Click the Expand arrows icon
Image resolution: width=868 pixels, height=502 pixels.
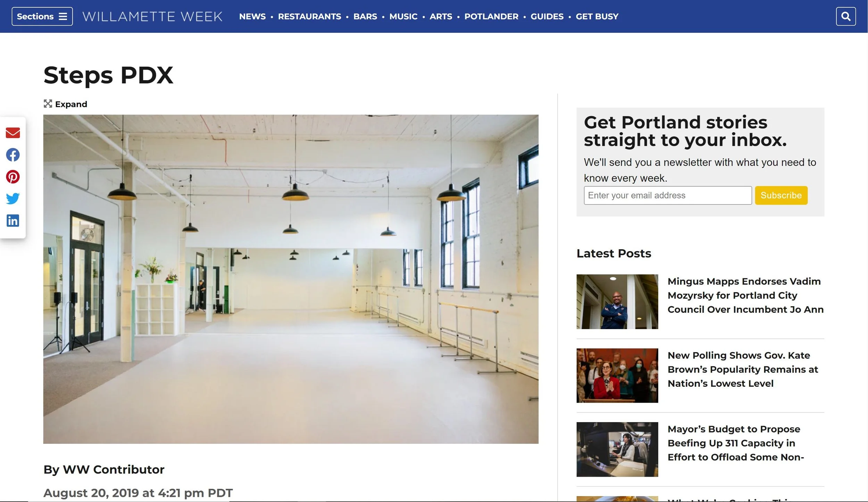pyautogui.click(x=48, y=104)
